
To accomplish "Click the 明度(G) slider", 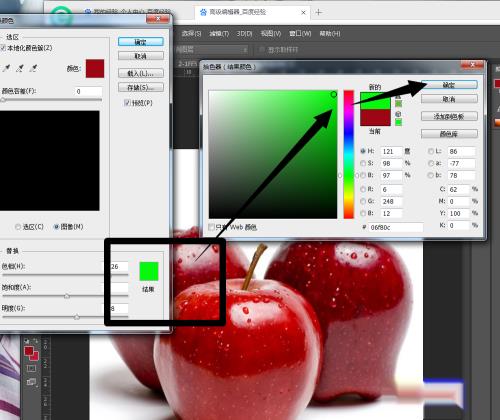I will click(x=65, y=317).
